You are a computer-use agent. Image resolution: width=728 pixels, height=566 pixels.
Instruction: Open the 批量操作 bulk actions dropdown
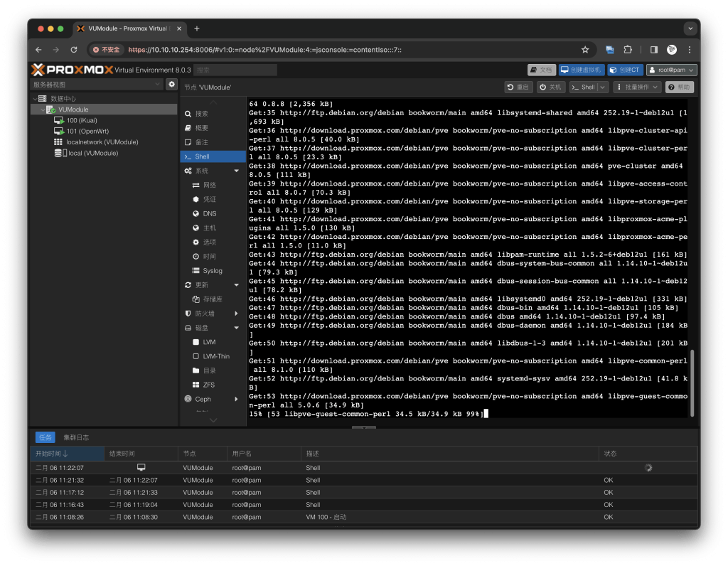(x=637, y=87)
